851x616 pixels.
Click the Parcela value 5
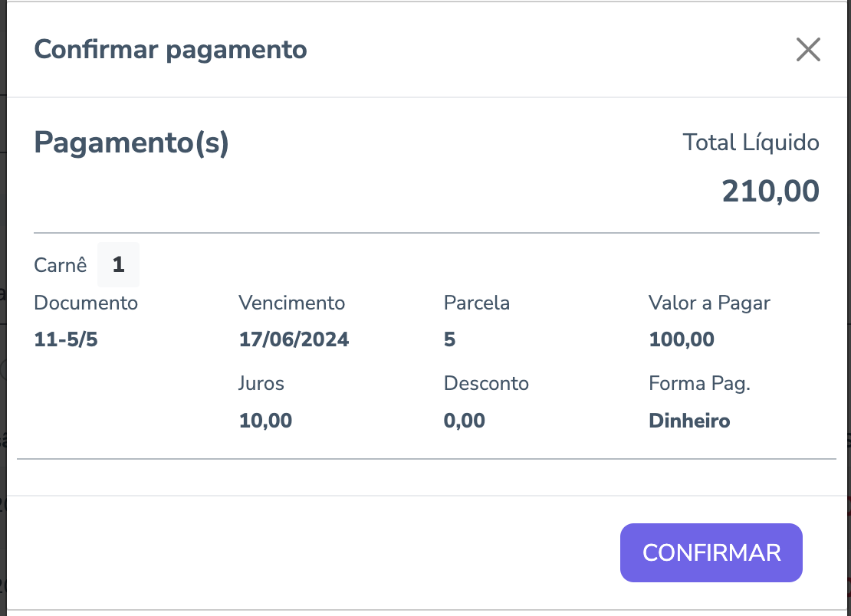click(x=449, y=339)
